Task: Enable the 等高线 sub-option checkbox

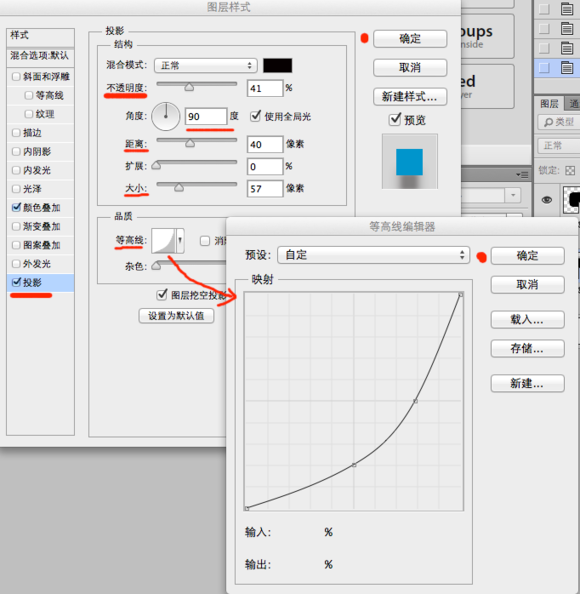Action: pyautogui.click(x=28, y=95)
